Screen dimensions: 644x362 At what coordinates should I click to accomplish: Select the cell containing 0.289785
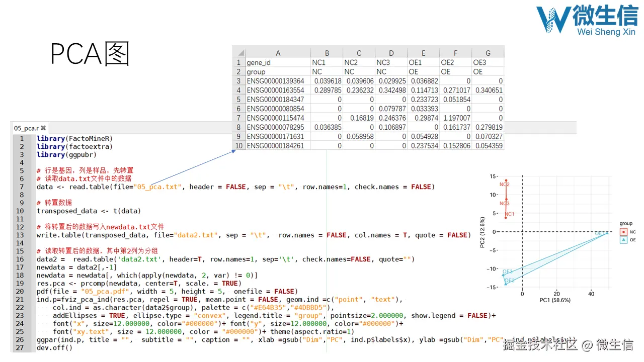click(x=327, y=90)
